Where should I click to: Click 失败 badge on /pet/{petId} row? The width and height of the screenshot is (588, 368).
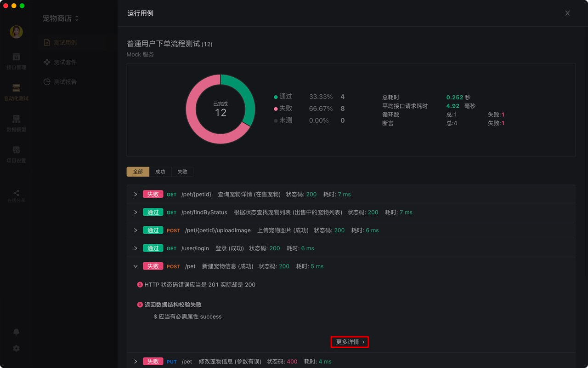tap(153, 194)
